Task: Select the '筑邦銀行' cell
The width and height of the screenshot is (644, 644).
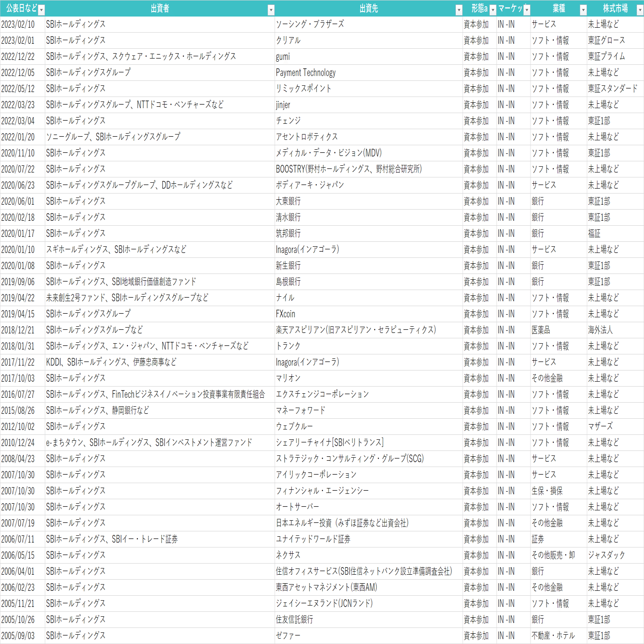Action: coord(369,234)
